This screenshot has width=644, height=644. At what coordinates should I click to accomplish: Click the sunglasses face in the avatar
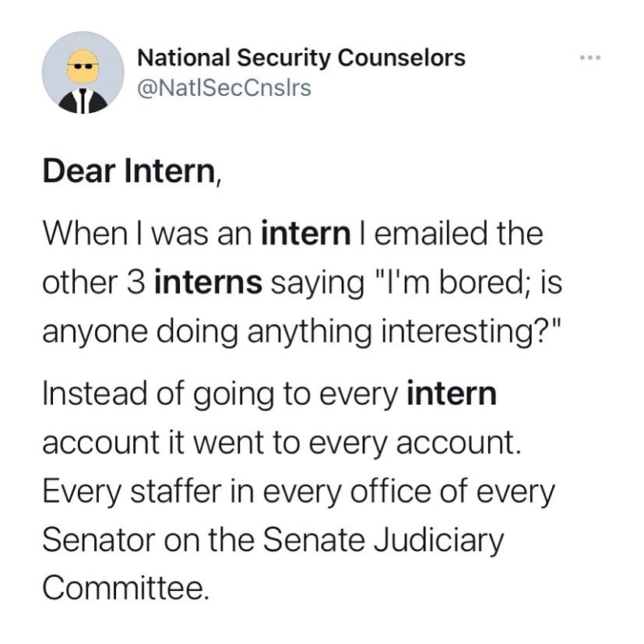pyautogui.click(x=83, y=66)
